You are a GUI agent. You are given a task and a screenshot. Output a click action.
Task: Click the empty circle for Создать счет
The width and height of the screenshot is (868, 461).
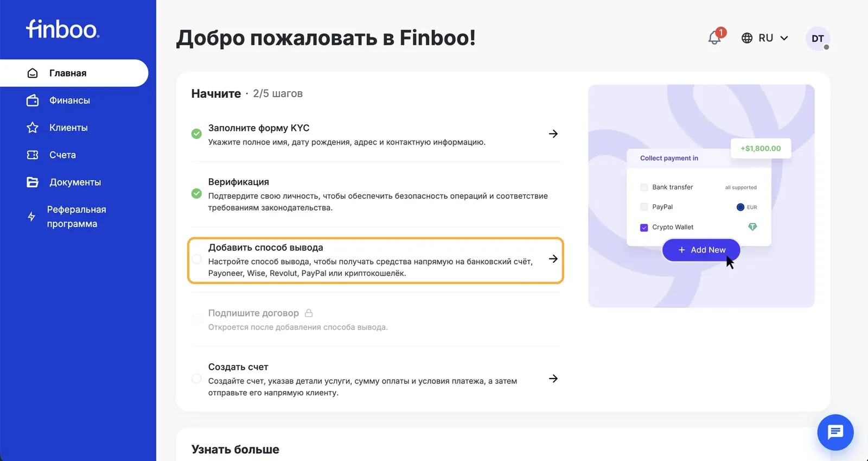196,378
